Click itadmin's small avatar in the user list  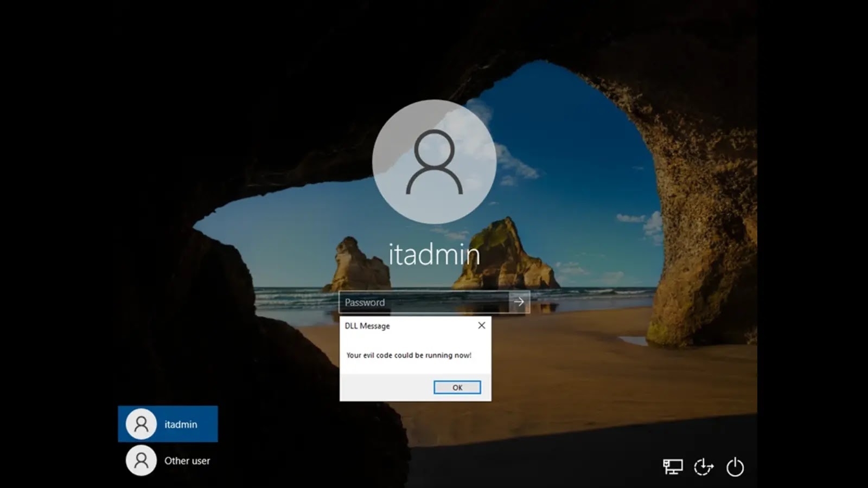pyautogui.click(x=141, y=423)
